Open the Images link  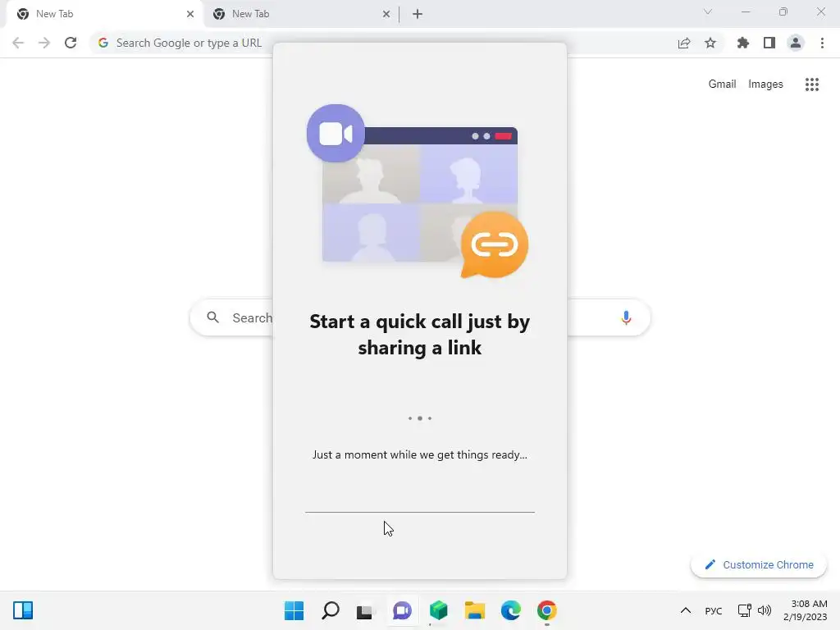[x=765, y=84]
